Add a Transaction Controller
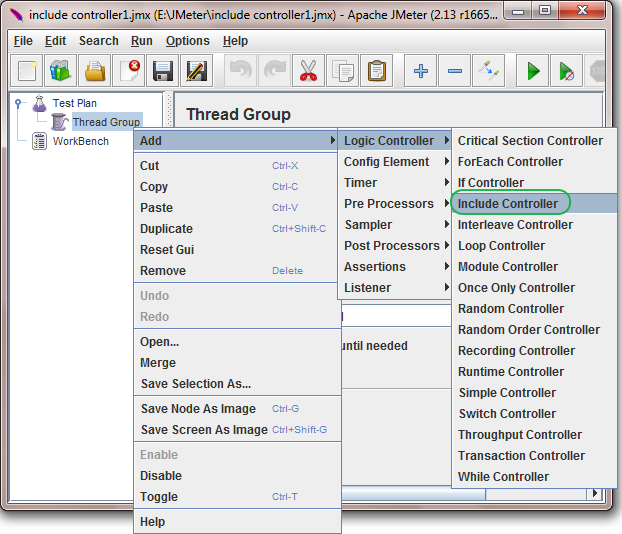This screenshot has height=534, width=622. coord(534,455)
